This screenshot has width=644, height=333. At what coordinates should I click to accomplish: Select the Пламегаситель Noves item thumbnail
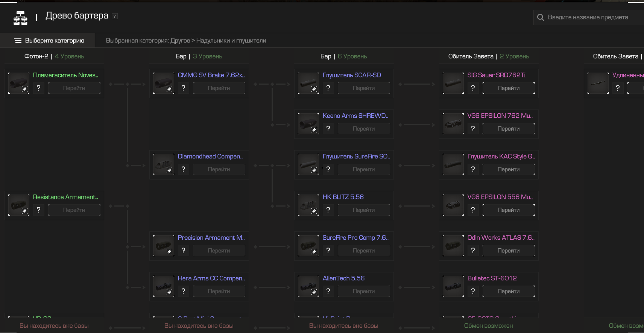coord(19,83)
